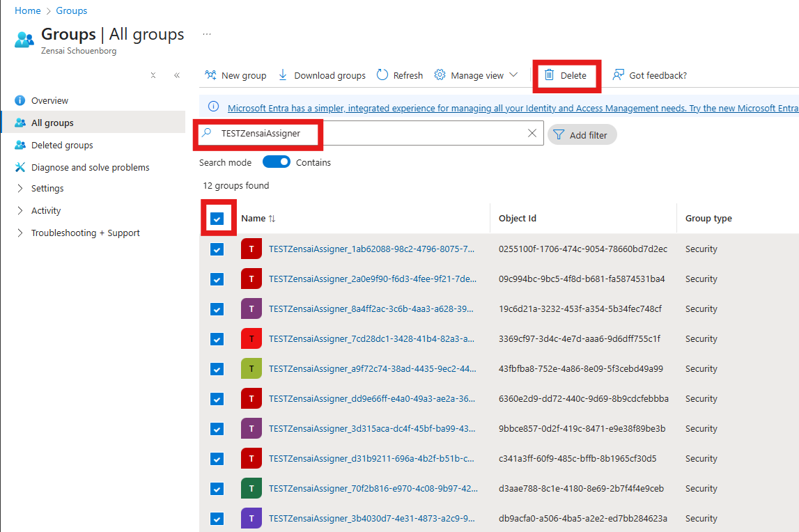
Task: Click Groups in the breadcrumb
Action: [x=71, y=10]
